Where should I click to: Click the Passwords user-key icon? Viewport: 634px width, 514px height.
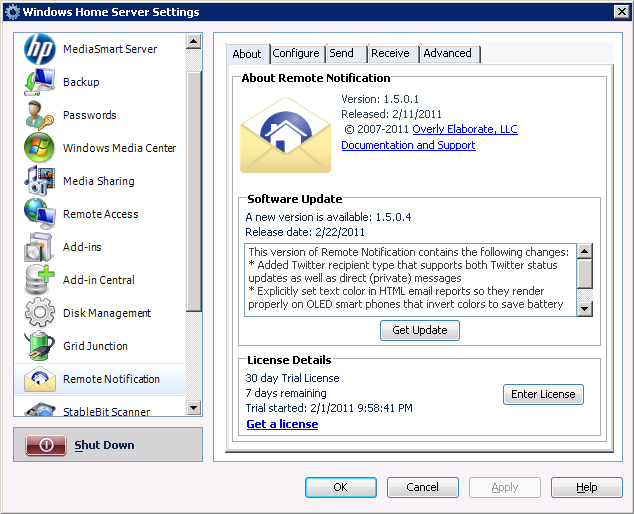pos(39,115)
